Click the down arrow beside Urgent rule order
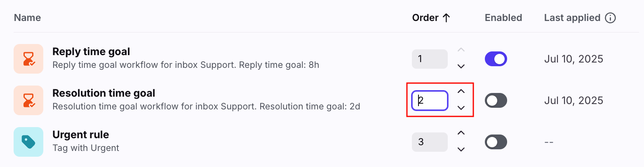The image size is (644, 167). (461, 149)
